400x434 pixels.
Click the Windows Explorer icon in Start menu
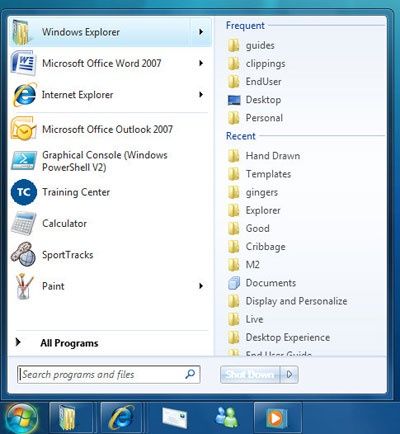coord(22,32)
